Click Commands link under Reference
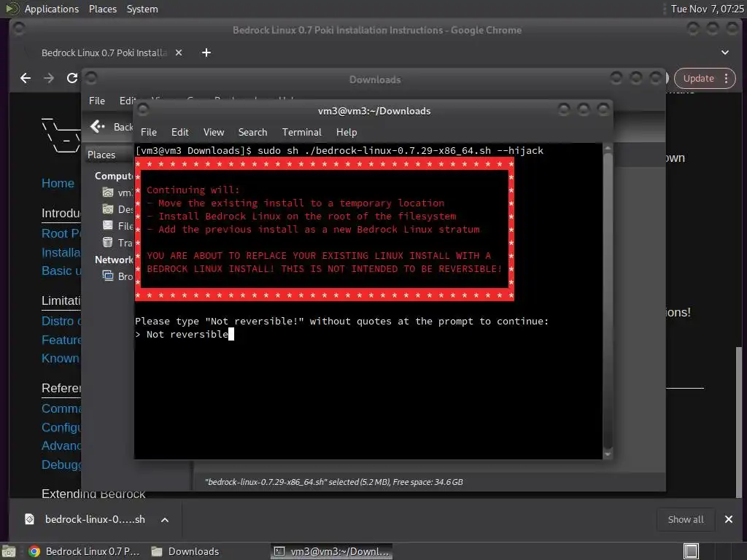747x560 pixels. point(61,408)
